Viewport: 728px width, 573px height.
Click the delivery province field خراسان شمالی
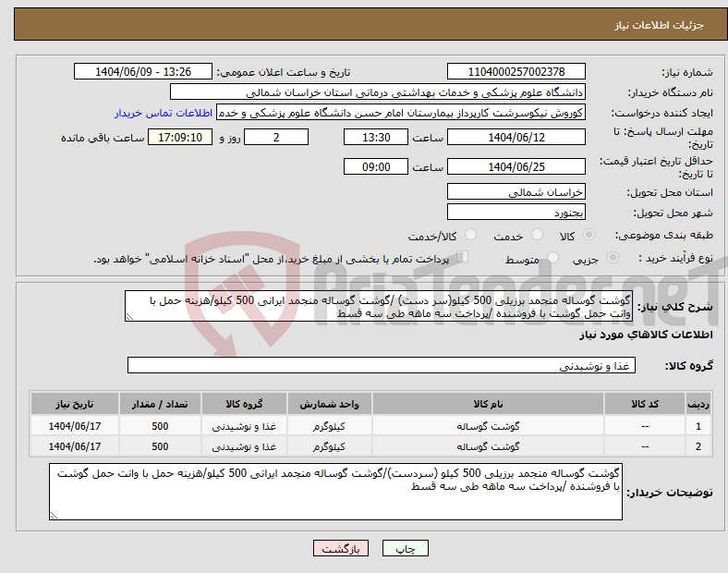tap(516, 192)
